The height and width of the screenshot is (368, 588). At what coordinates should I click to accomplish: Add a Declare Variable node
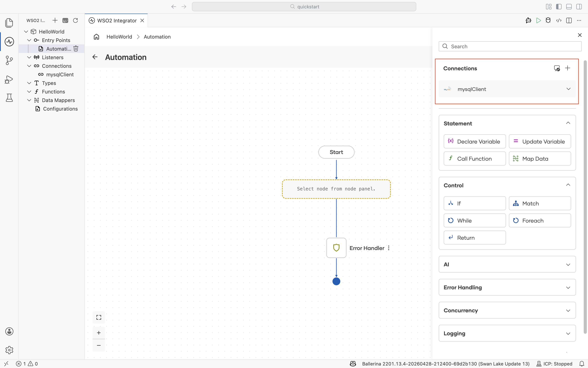tap(474, 141)
